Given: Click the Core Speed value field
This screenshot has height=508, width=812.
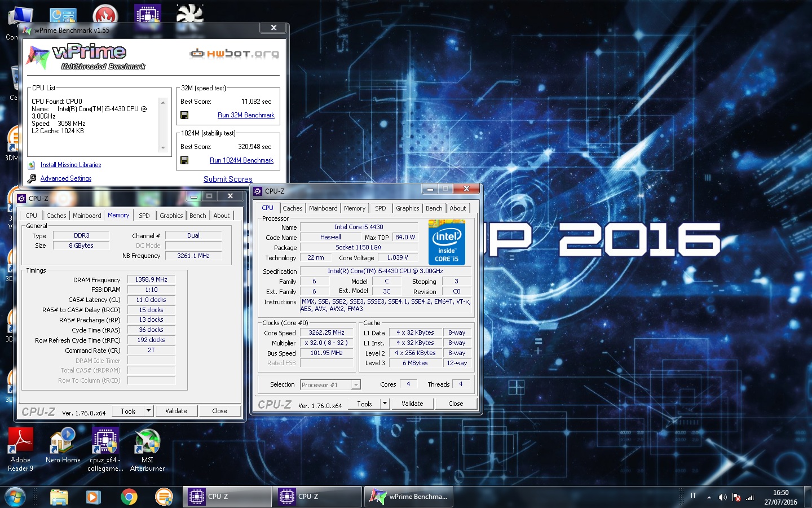Looking at the screenshot, I should [x=326, y=332].
